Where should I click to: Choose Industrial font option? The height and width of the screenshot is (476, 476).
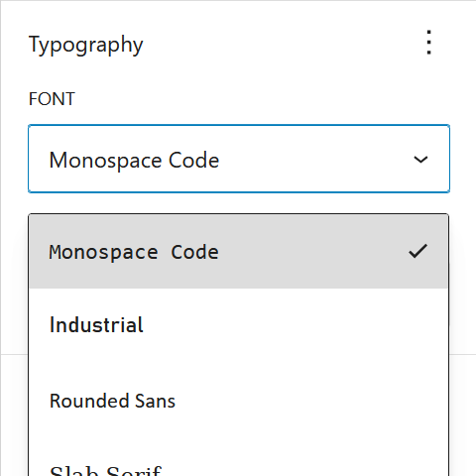pos(239,325)
